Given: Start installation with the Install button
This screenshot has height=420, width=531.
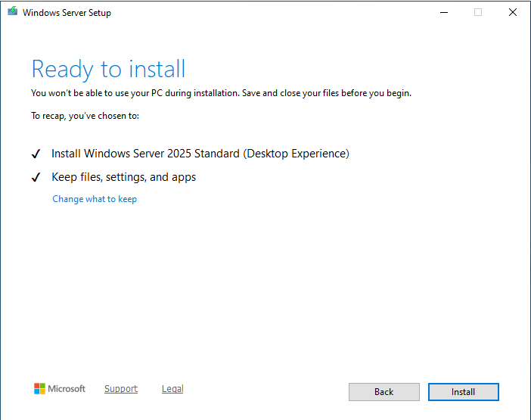Looking at the screenshot, I should tap(463, 392).
